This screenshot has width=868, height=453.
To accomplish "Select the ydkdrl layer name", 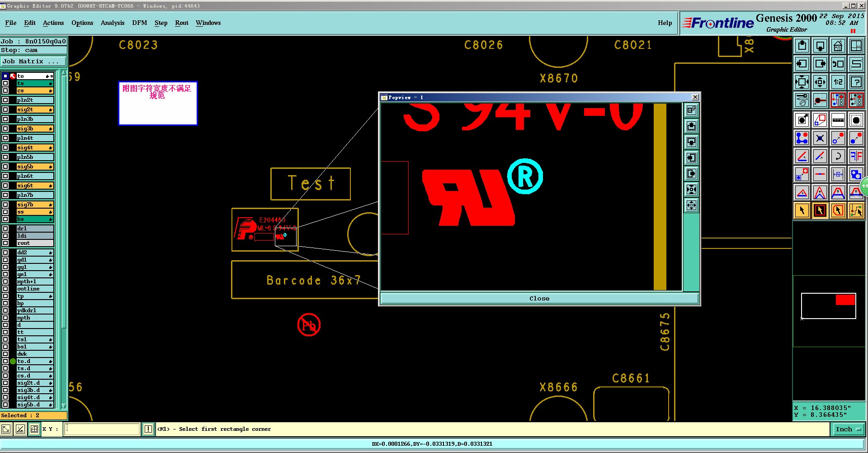I will [x=35, y=310].
